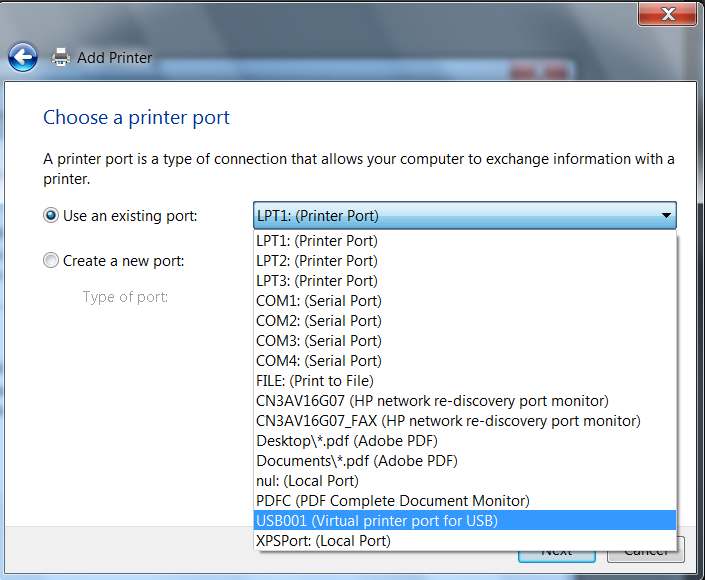Close the Add Printer window

click(666, 14)
